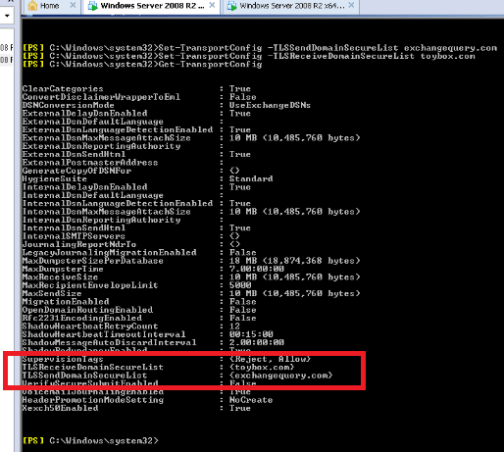504x452 pixels.
Task: Close the active Windows Server 2008 R2 tab
Action: point(212,5)
